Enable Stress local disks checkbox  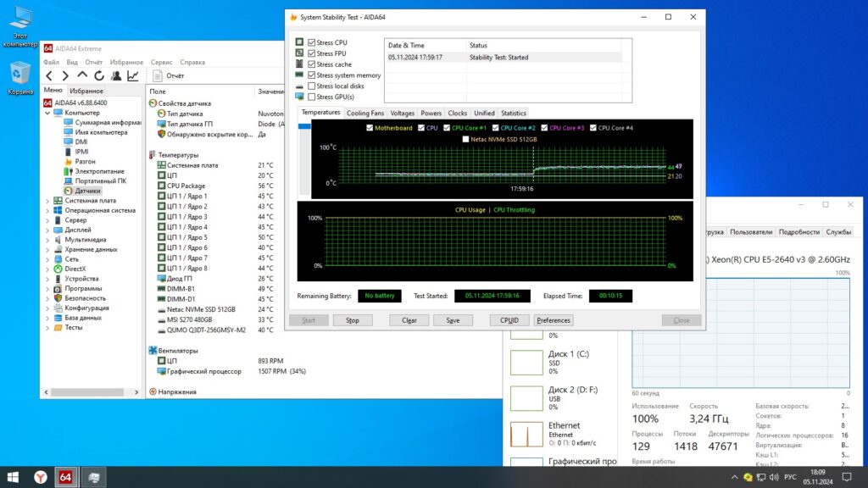click(x=312, y=86)
